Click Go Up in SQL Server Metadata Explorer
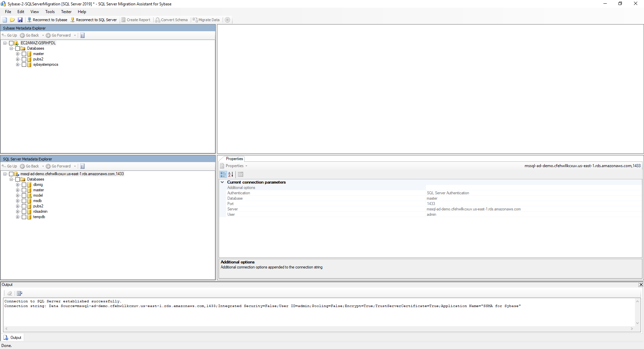Image resolution: width=644 pixels, height=349 pixels. [x=9, y=166]
